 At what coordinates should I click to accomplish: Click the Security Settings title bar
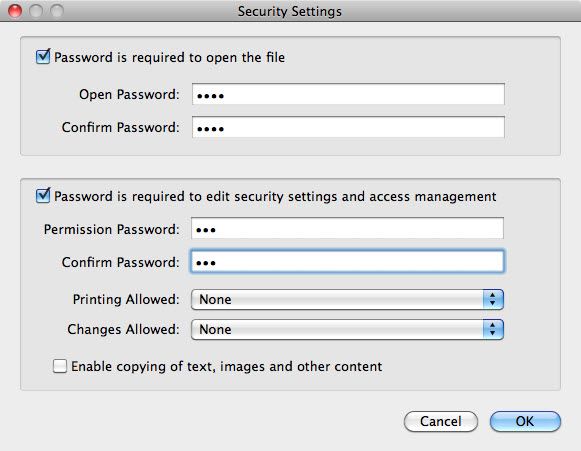(x=290, y=11)
